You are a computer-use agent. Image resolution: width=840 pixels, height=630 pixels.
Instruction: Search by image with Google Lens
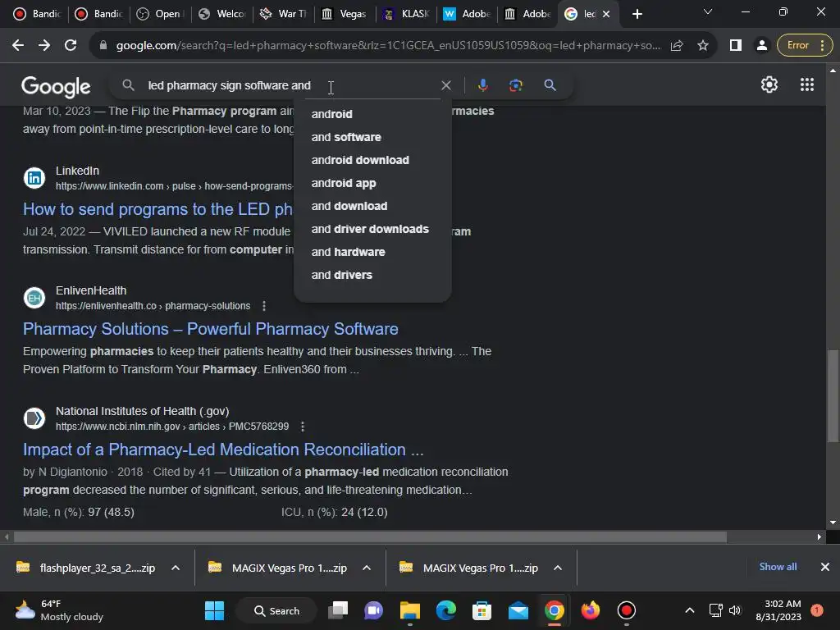pyautogui.click(x=515, y=85)
